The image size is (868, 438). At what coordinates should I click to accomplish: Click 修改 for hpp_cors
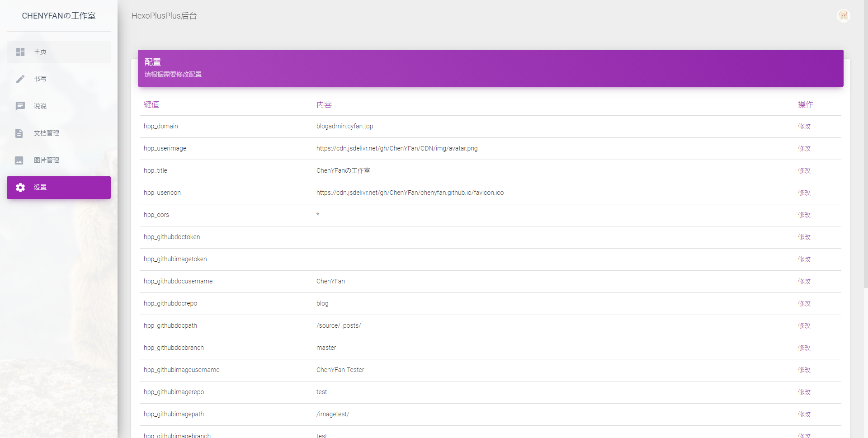click(804, 215)
